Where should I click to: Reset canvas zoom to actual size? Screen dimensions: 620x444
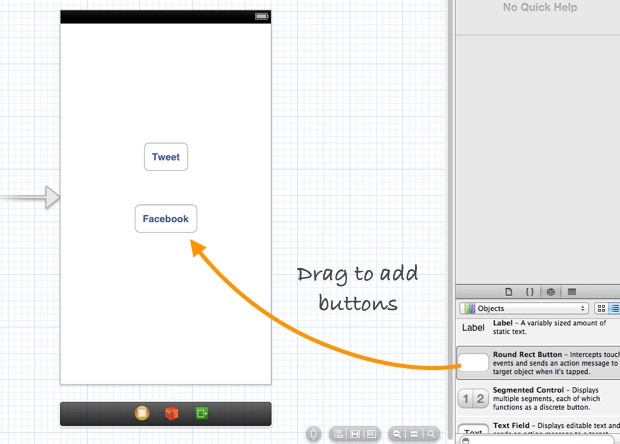point(414,434)
